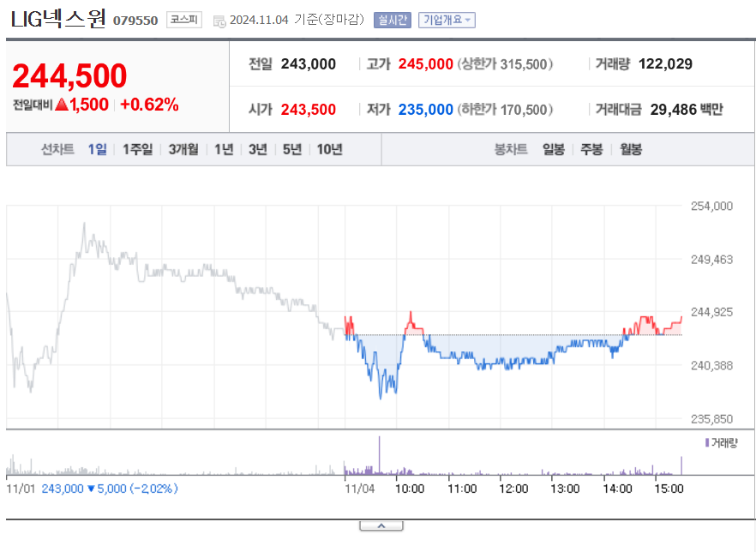
Task: Click the low price 235,000
Action: pos(426,110)
